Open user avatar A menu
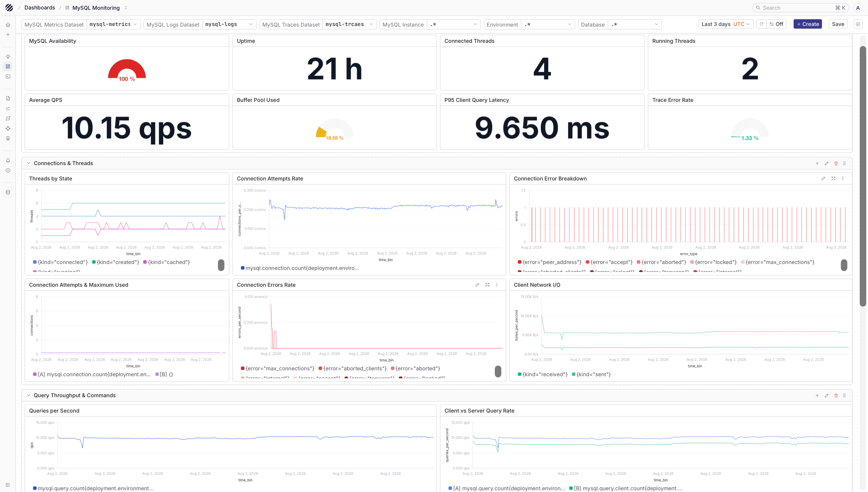The width and height of the screenshot is (868, 492). click(x=858, y=8)
